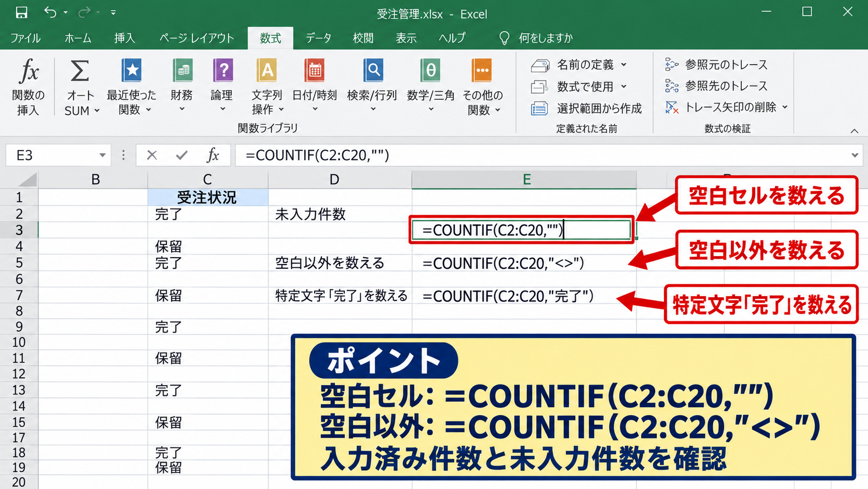Screen dimensions: 868x489
Task: Open More Functions (その他の関数) icon
Action: click(482, 70)
